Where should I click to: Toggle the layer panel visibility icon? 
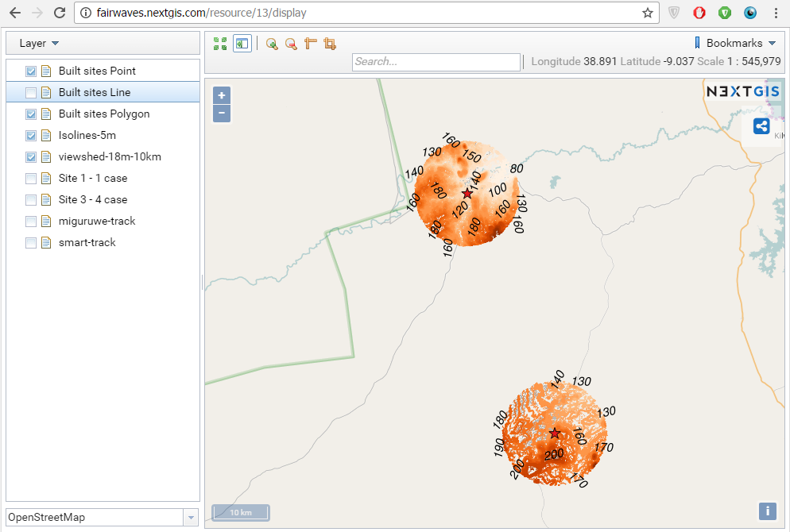pyautogui.click(x=242, y=44)
